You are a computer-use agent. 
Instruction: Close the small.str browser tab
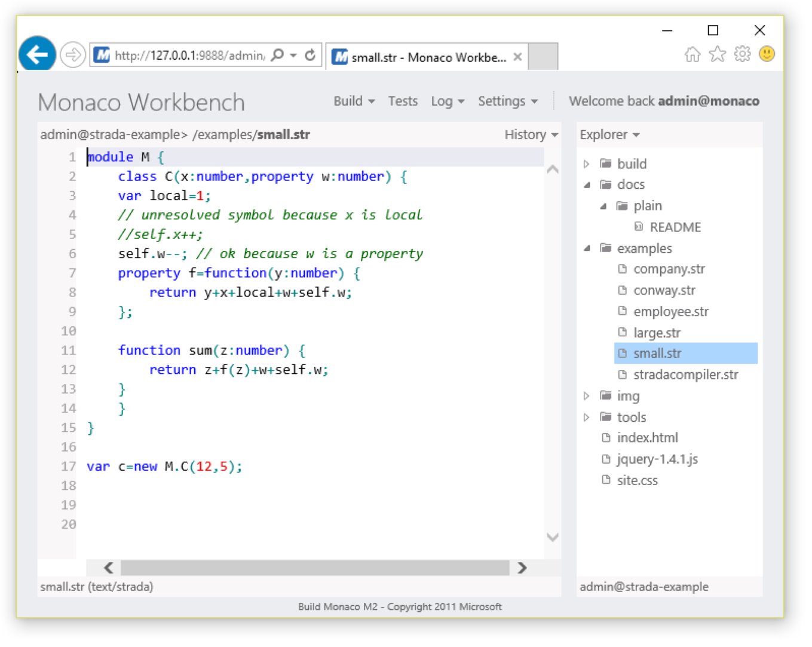(517, 57)
